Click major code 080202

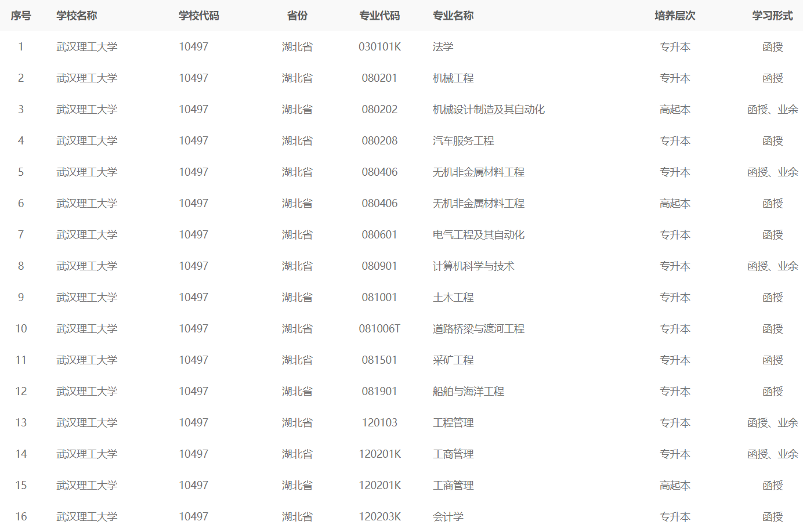[x=379, y=110]
